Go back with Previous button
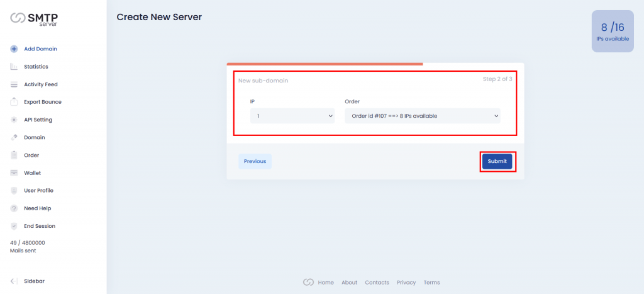 point(255,162)
